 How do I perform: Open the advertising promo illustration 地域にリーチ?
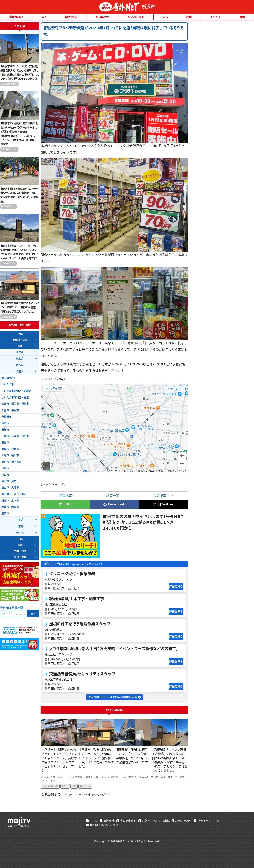70,535
